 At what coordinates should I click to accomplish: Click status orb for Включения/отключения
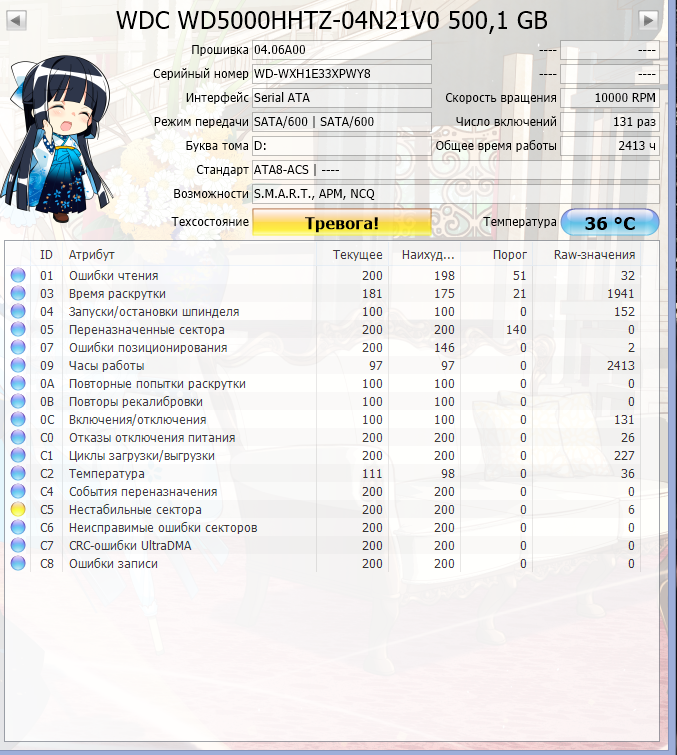[x=18, y=419]
